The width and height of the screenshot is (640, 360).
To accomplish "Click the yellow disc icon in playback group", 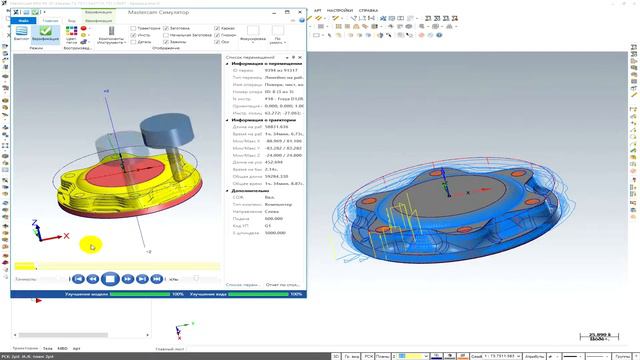I will coord(84,35).
